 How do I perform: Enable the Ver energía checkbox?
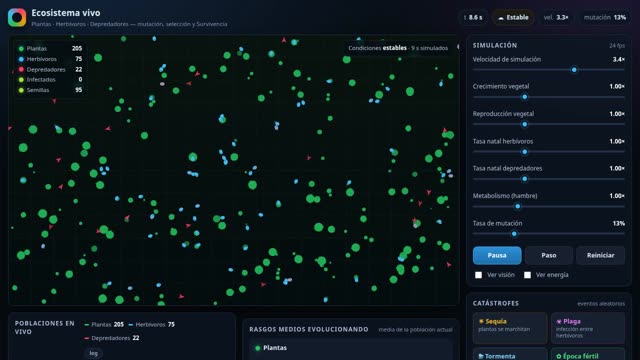(x=527, y=275)
